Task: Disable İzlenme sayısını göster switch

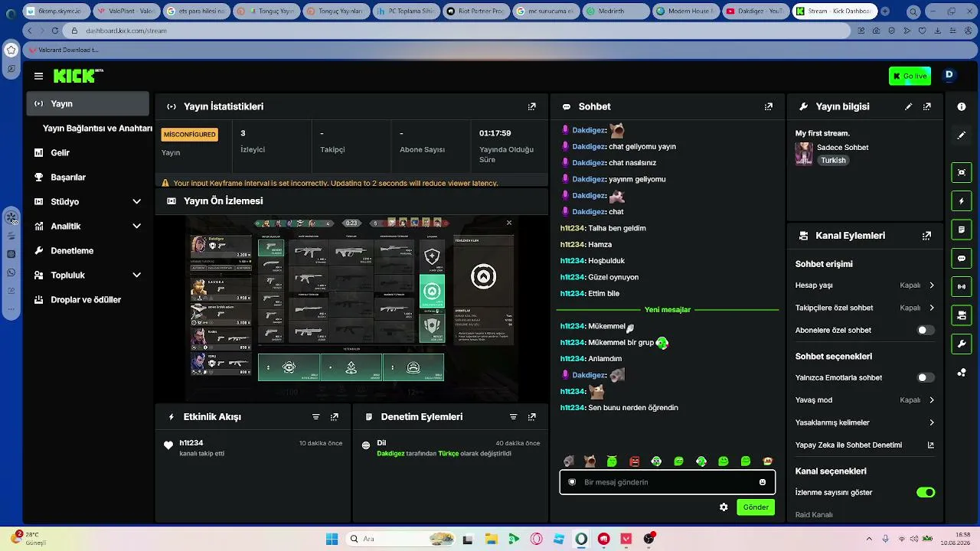Action: click(926, 493)
